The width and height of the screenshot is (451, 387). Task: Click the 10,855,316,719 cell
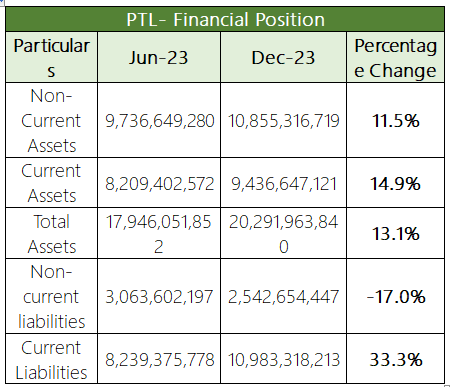click(x=283, y=120)
